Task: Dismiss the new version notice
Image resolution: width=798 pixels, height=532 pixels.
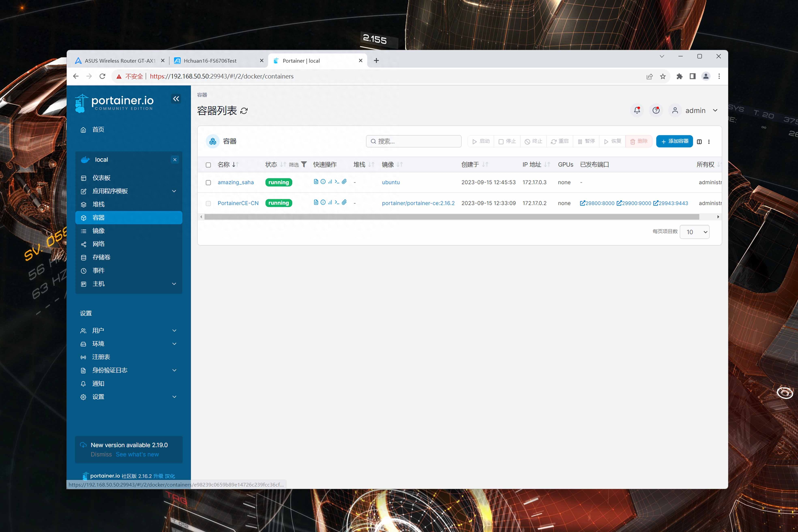Action: [x=101, y=454]
